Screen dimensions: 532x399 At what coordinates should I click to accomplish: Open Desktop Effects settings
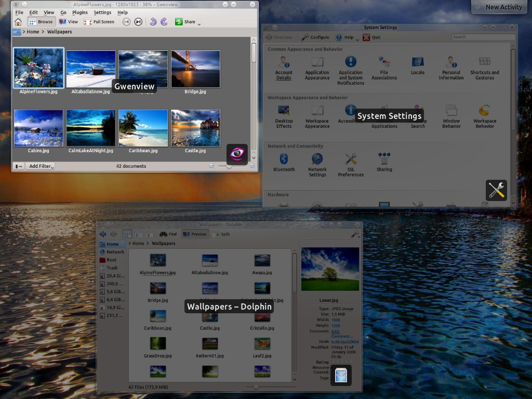284,116
